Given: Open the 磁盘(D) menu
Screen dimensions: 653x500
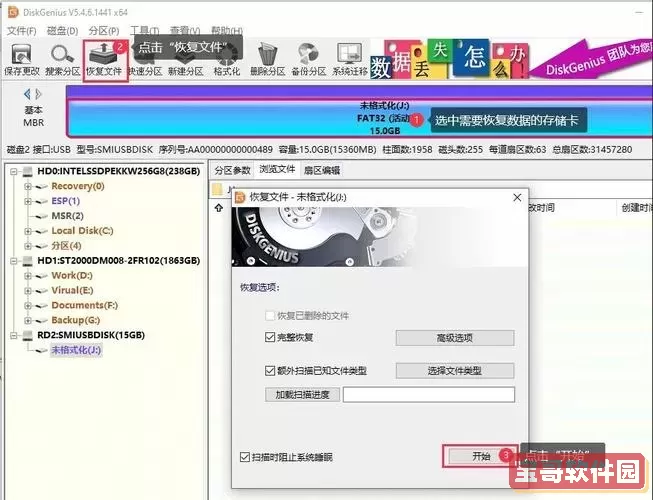Looking at the screenshot, I should coord(62,30).
